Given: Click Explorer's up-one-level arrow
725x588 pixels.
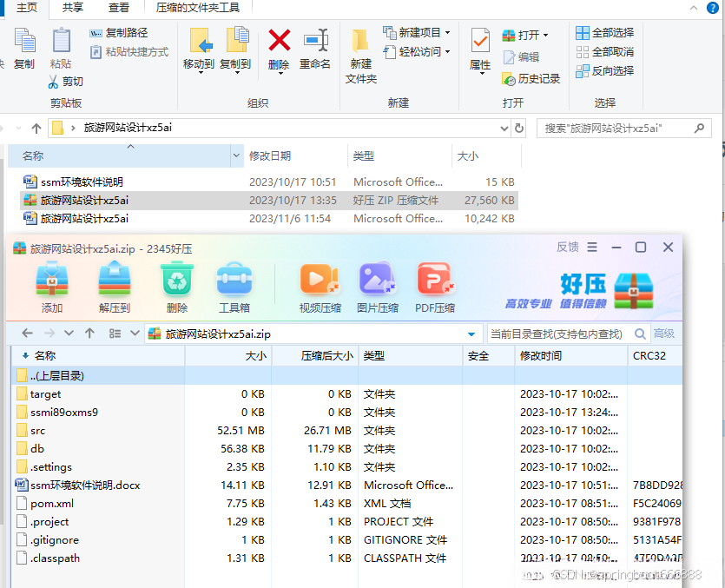Looking at the screenshot, I should coord(36,129).
